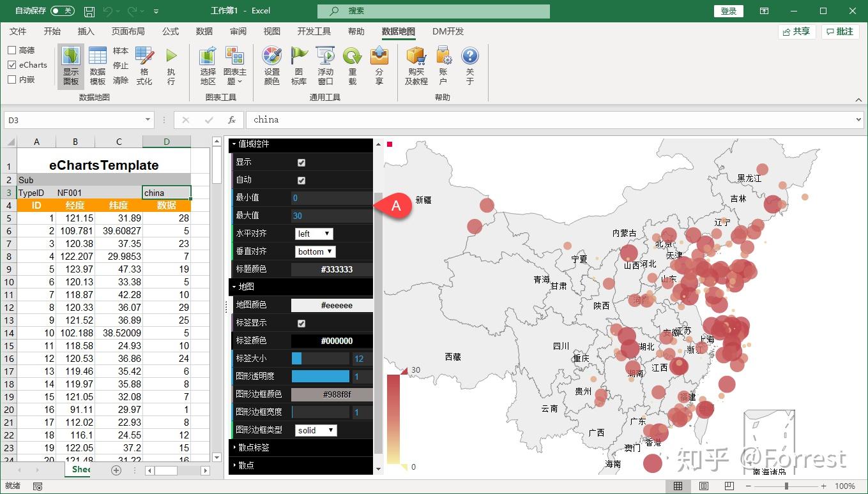The height and width of the screenshot is (494, 868).
Task: Open the 水平对齐 dropdown showing left
Action: (314, 233)
